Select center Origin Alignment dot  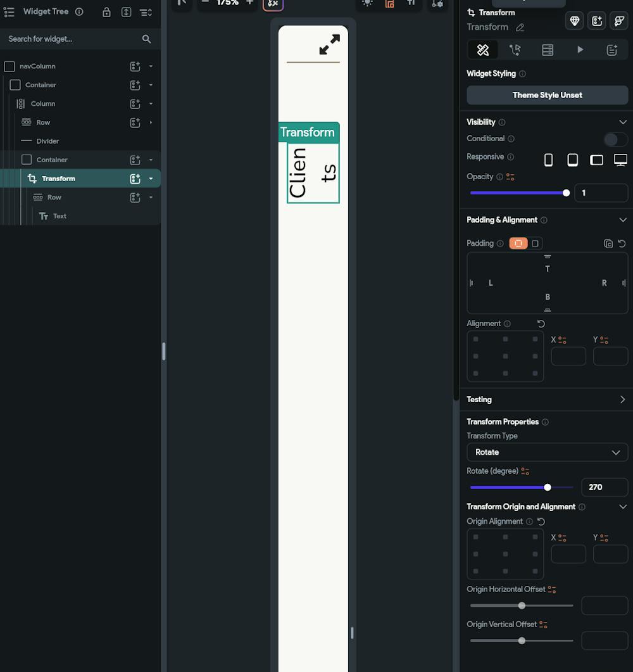tap(505, 554)
